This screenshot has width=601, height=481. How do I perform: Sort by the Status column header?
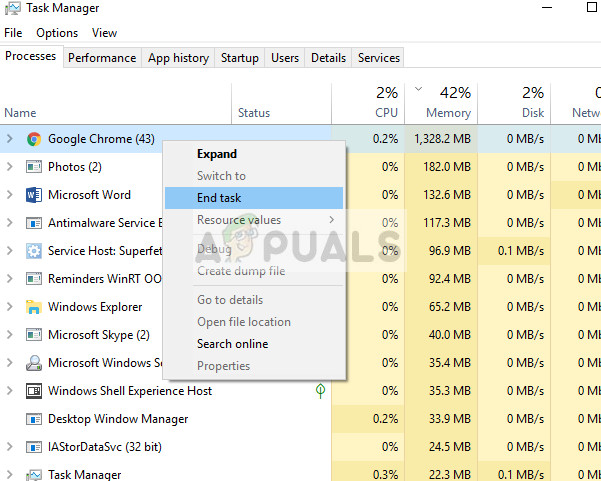point(254,113)
